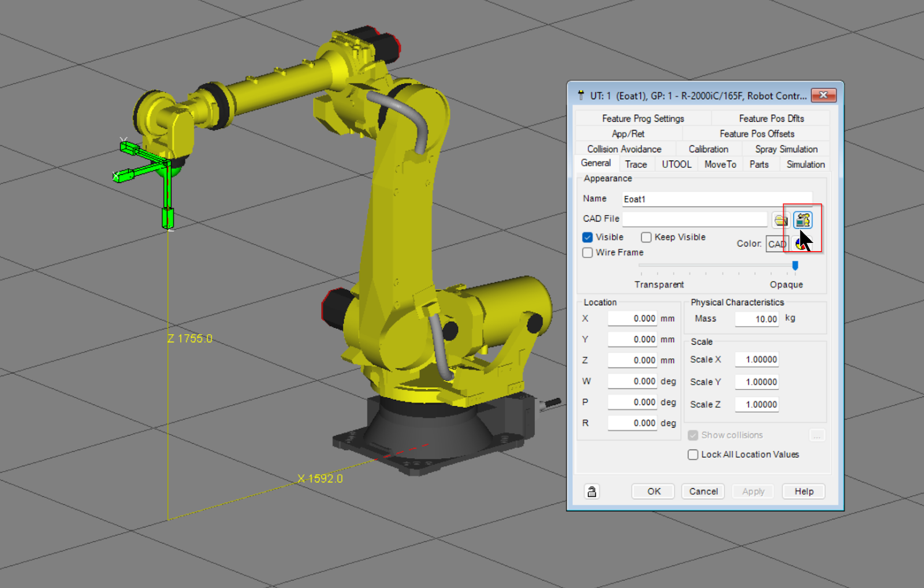Click the transparency slider handle
Screen dimensions: 924x588
click(x=795, y=265)
